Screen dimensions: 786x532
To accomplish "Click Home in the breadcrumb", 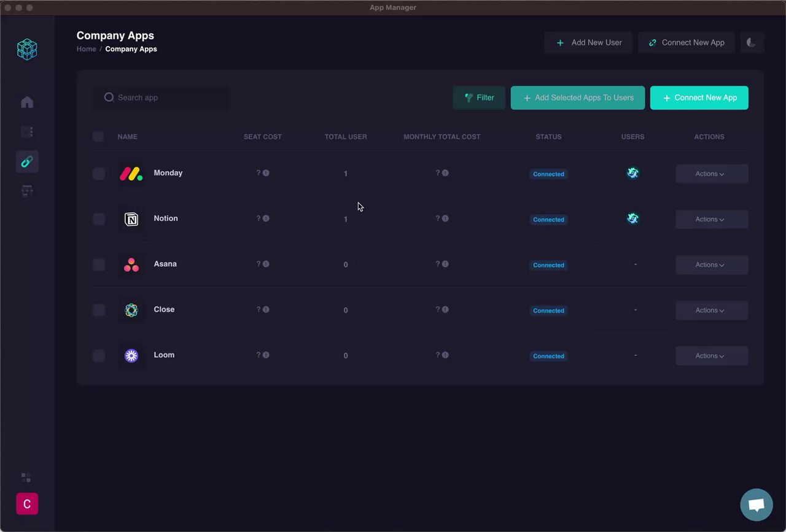I will (86, 49).
